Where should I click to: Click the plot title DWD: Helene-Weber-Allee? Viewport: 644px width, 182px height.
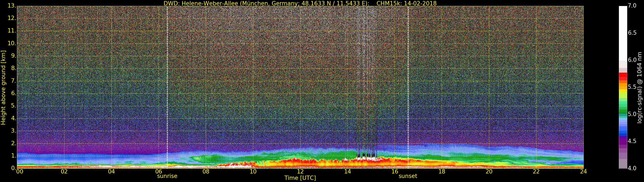pos(201,3)
